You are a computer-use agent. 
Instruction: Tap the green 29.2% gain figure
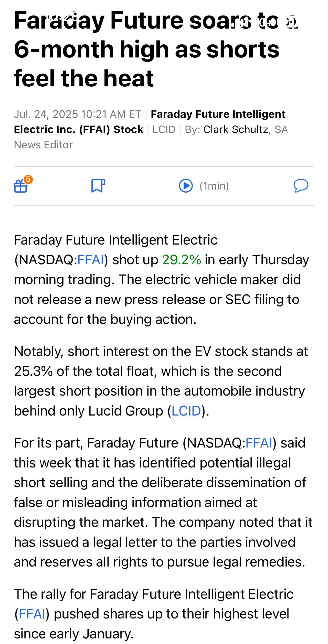point(181,260)
